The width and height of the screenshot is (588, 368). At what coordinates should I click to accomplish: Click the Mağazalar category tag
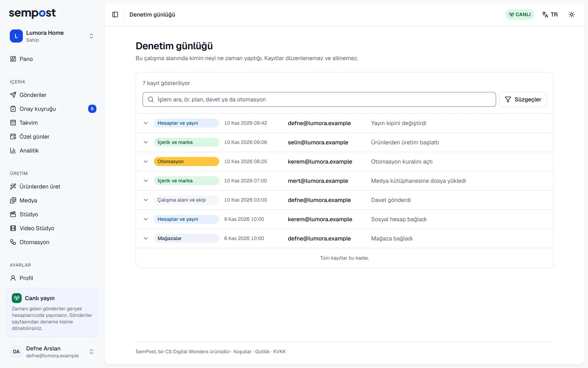tap(186, 238)
